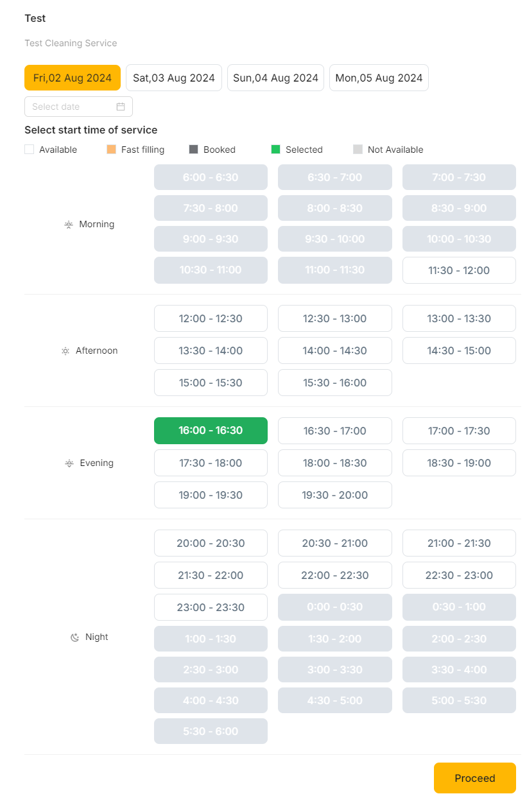Click the orange Fast filling legend swatch

(112, 150)
